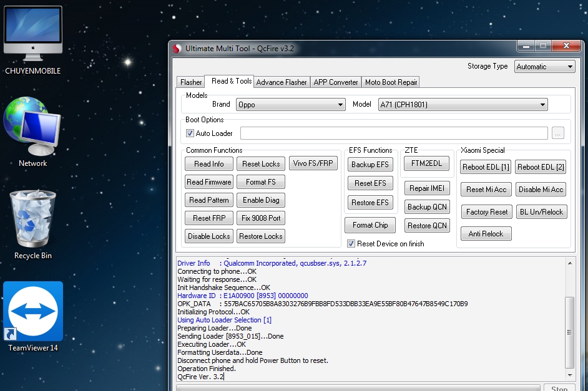
Task: Click the Reset FRP button
Action: [x=209, y=218]
